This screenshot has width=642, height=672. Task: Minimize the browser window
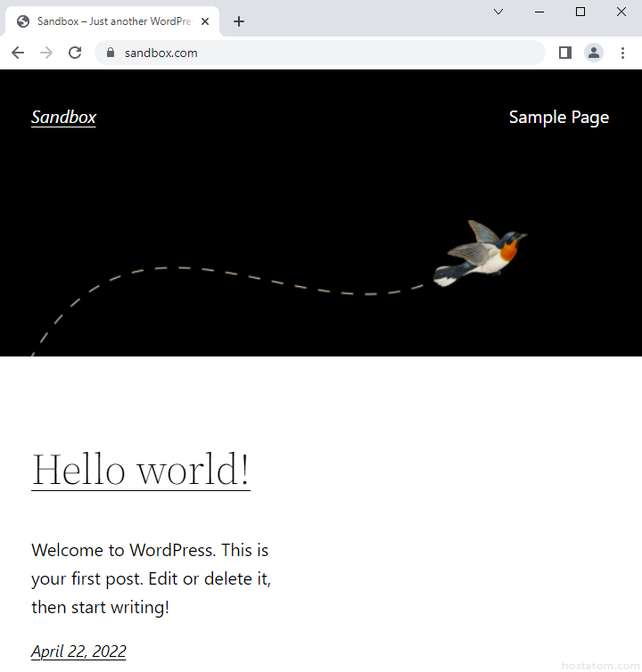[539, 12]
